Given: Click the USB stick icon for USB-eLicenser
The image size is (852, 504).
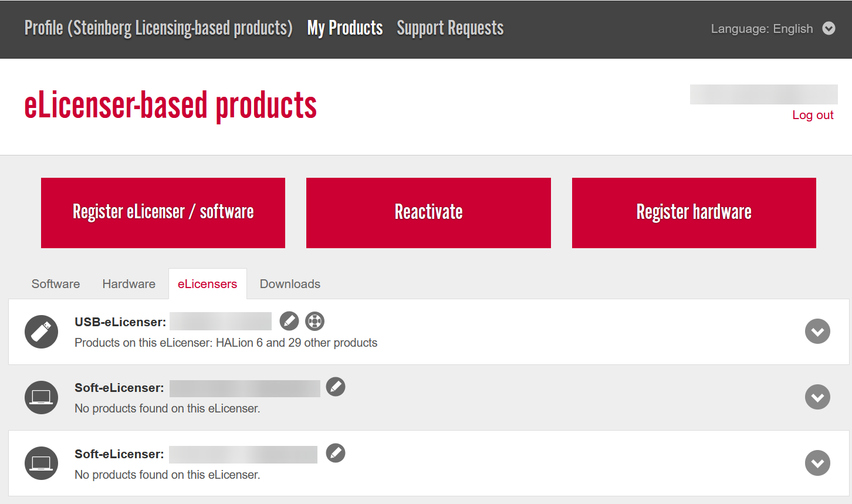Looking at the screenshot, I should tap(41, 332).
